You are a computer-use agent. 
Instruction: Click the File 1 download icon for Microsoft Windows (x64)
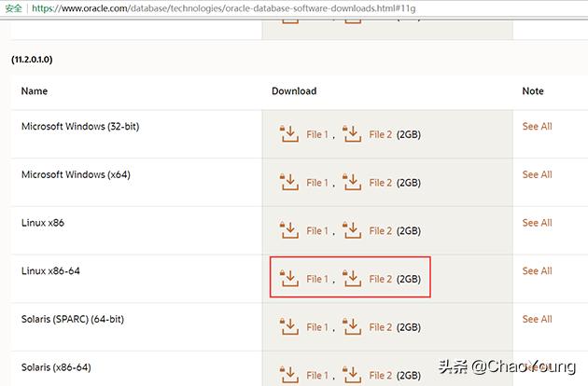click(289, 182)
